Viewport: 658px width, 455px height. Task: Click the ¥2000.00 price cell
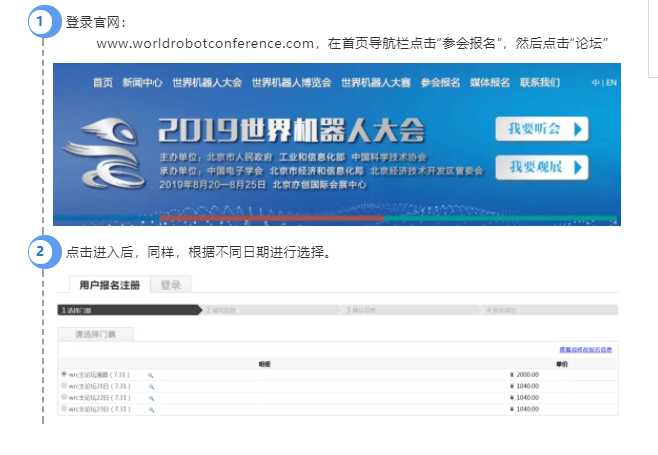click(x=525, y=374)
